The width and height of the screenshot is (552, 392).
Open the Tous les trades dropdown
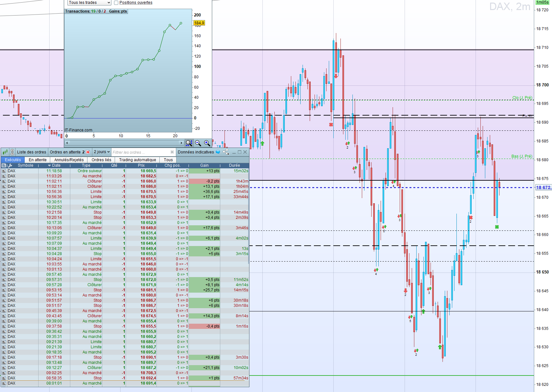pos(89,3)
